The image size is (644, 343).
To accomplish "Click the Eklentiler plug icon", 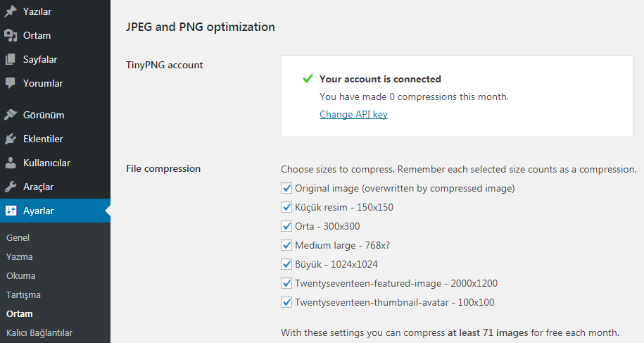I will (11, 139).
